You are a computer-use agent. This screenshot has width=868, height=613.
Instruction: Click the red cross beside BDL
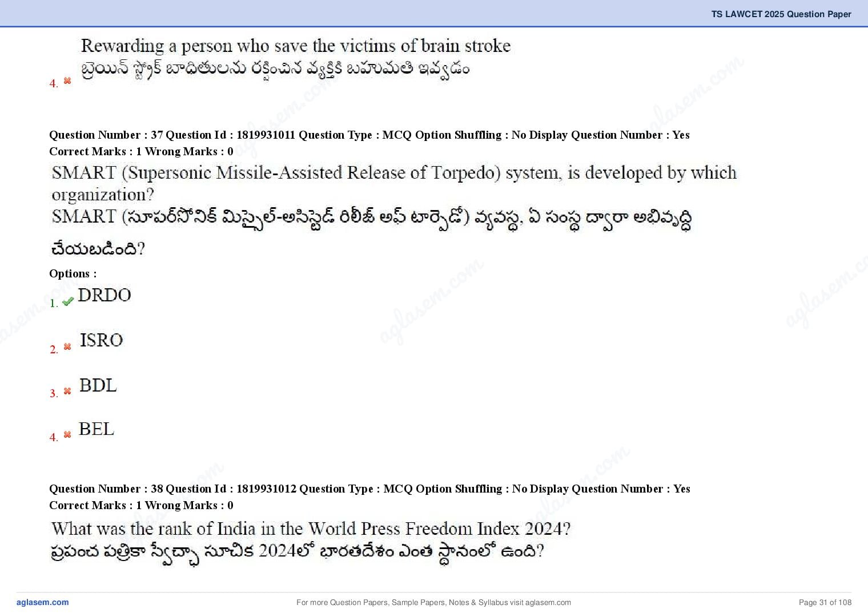[67, 391]
